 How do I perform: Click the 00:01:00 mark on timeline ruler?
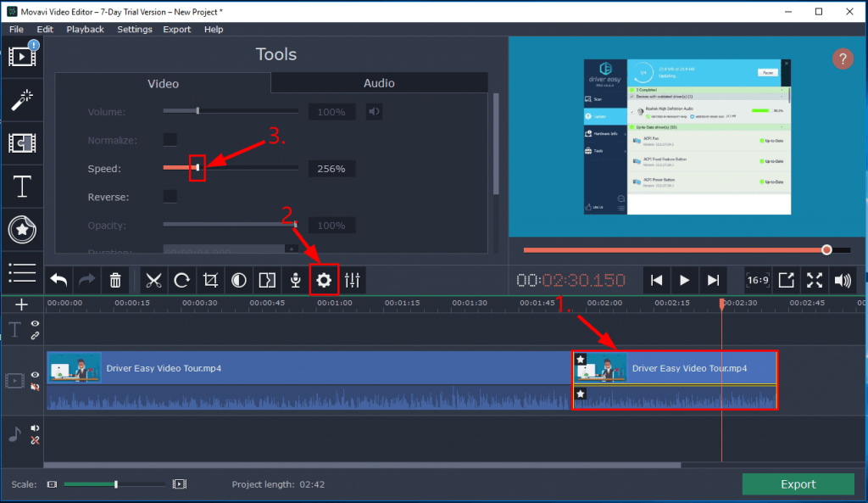334,303
